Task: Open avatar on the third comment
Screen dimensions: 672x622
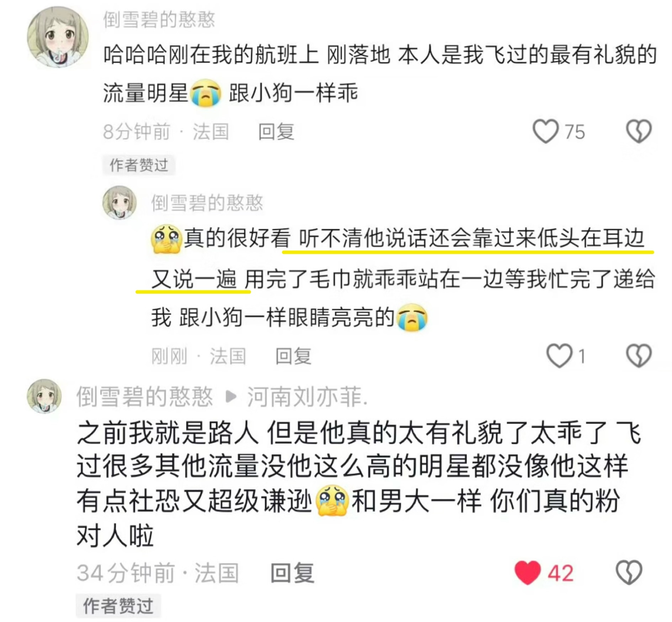Action: click(x=44, y=396)
